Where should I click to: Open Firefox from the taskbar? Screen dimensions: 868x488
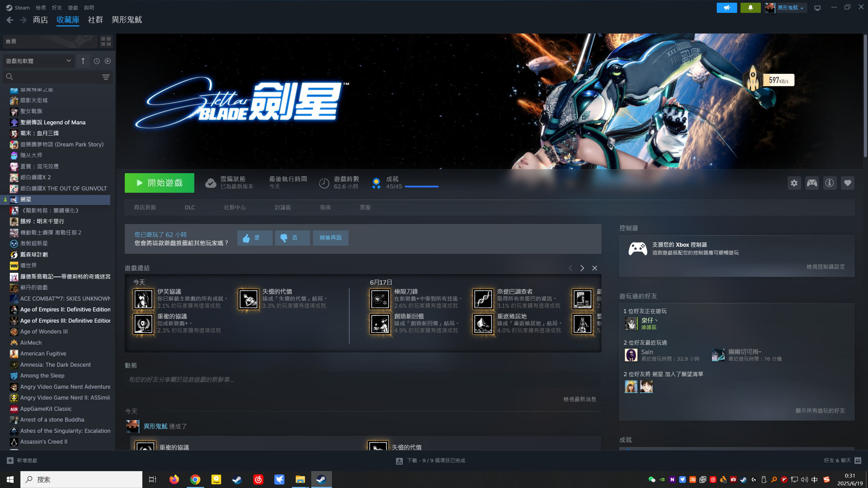(174, 480)
